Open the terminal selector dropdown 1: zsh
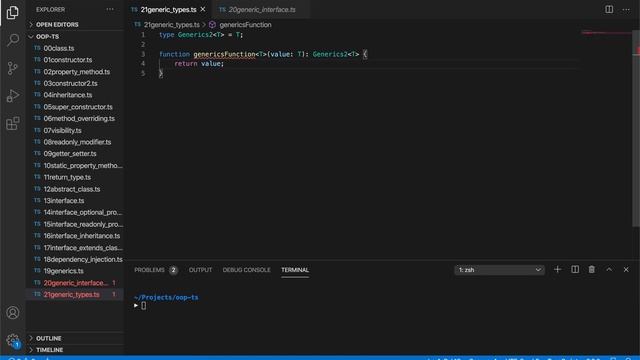640x360 pixels. [x=499, y=270]
